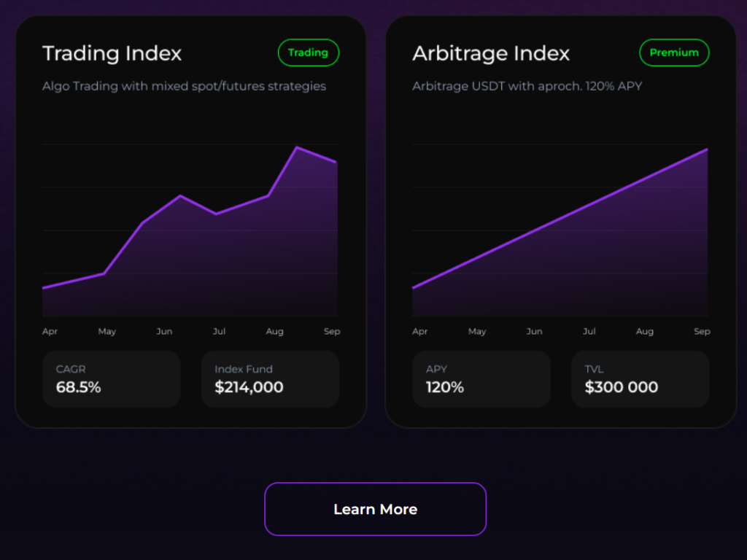The image size is (747, 560).
Task: Click the Apr label on Trading chart
Action: 50,332
